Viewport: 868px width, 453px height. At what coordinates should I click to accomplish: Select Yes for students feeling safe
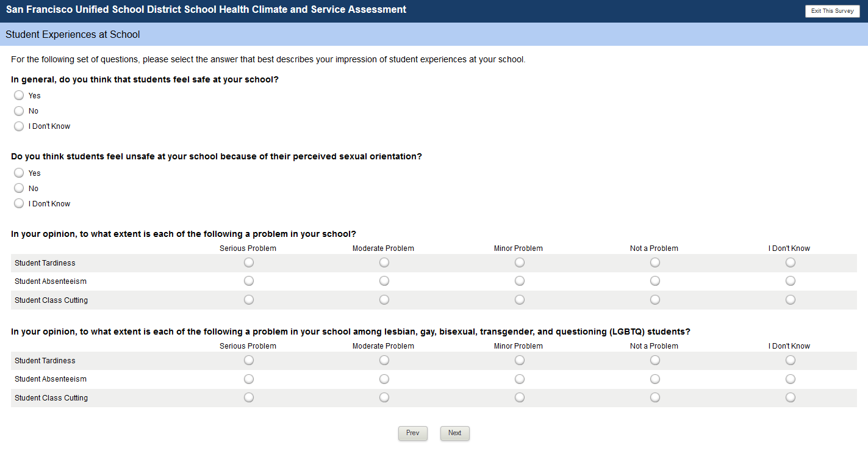(x=19, y=95)
